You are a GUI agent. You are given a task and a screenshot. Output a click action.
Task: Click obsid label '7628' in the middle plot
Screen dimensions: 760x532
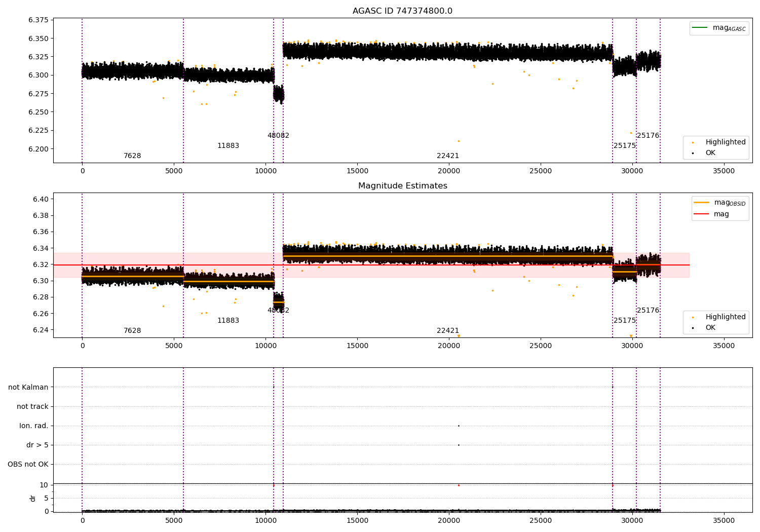click(132, 330)
